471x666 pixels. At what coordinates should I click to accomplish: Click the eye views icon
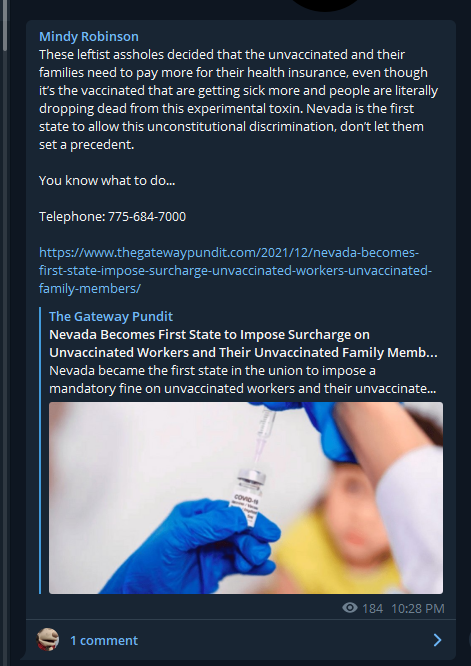[350, 608]
